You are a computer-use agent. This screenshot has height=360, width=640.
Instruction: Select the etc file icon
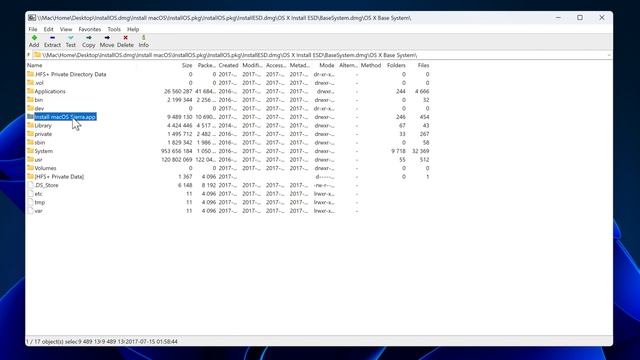pos(30,193)
